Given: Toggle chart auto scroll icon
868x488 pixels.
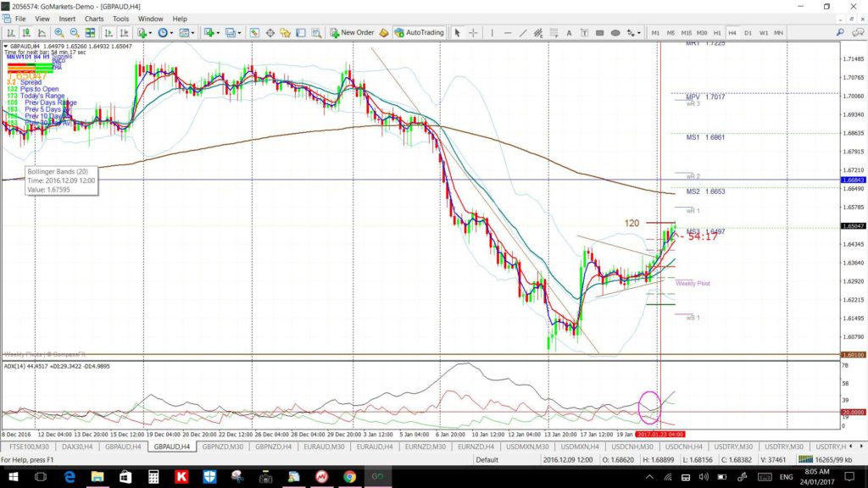Looking at the screenshot, I should tap(108, 33).
